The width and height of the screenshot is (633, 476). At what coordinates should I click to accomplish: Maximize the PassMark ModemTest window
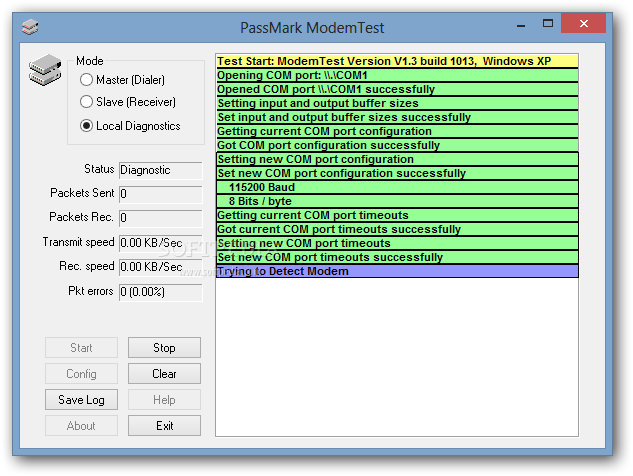pyautogui.click(x=548, y=23)
